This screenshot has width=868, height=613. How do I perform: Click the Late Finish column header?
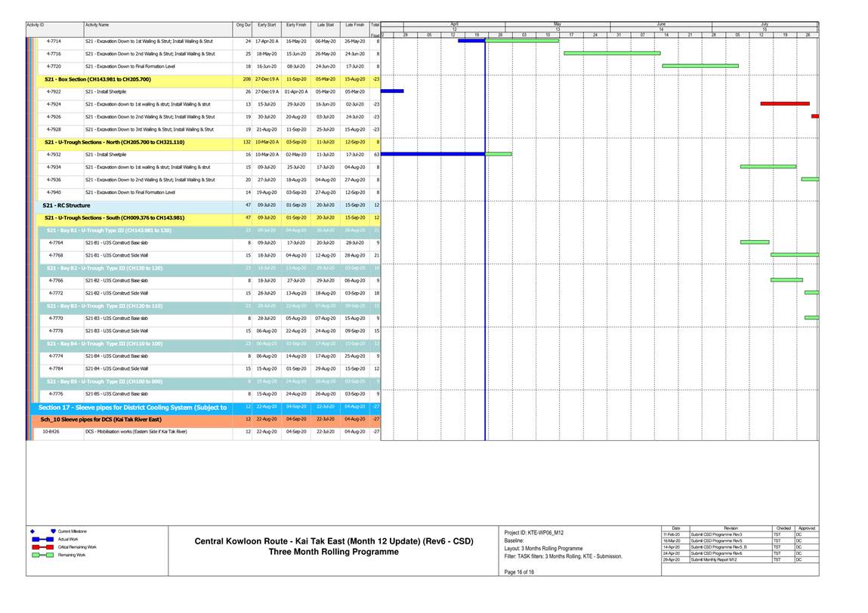[354, 25]
